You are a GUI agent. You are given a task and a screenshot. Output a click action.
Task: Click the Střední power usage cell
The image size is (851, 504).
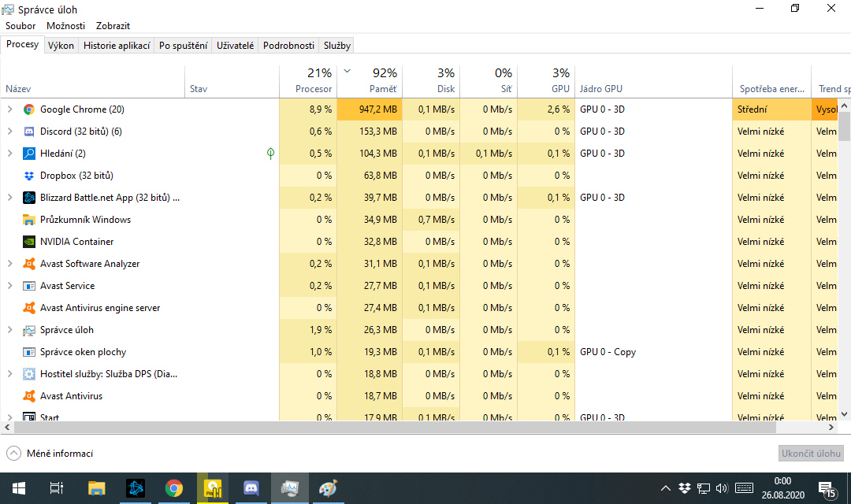(x=771, y=109)
